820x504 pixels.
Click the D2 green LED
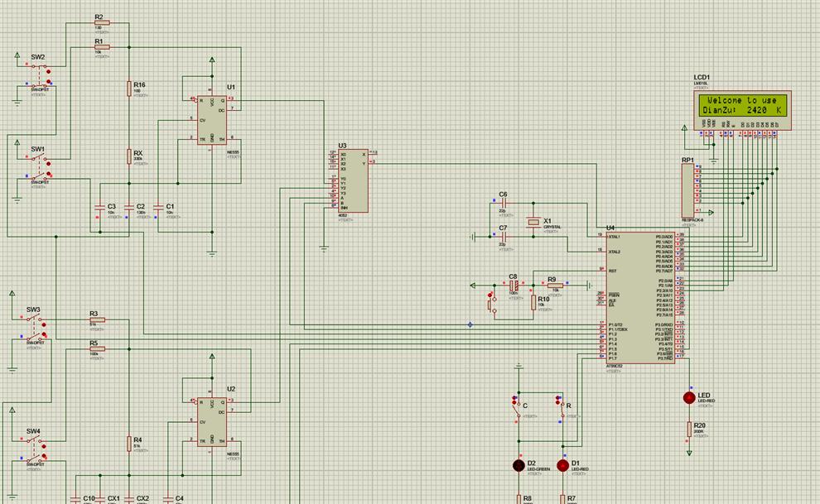pos(520,465)
